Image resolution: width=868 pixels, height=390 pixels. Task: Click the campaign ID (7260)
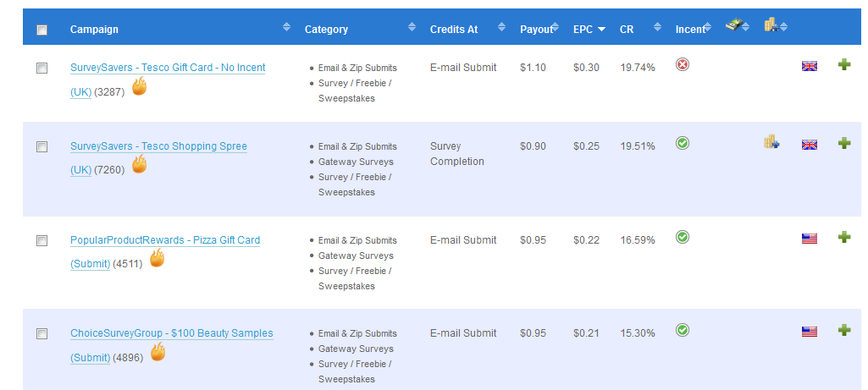(109, 170)
